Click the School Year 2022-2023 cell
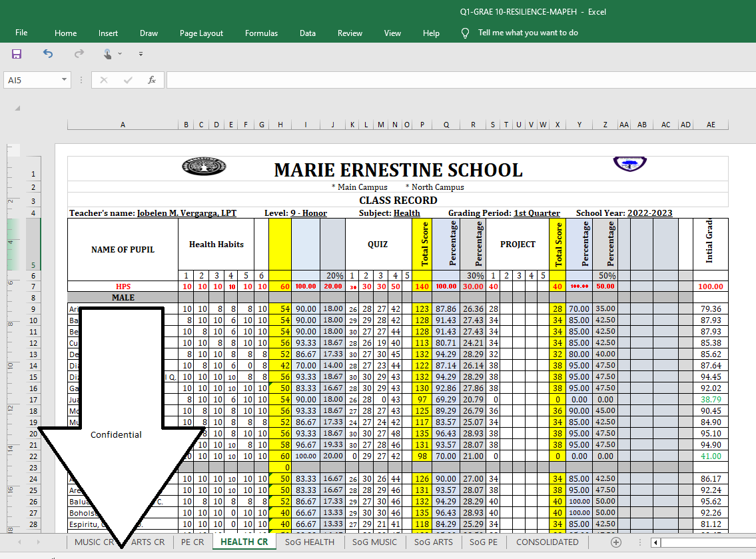The image size is (756, 559). 624,213
